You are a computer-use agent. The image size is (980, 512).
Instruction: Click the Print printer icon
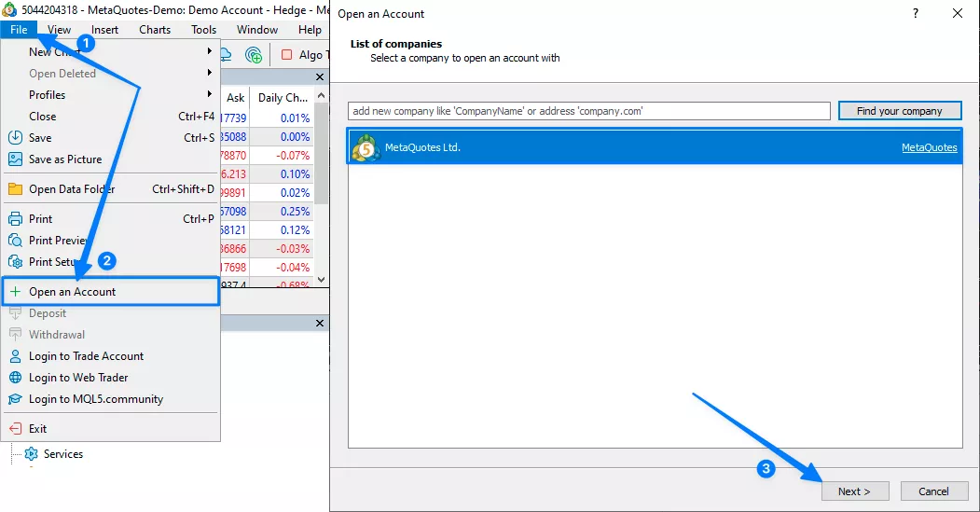click(15, 219)
